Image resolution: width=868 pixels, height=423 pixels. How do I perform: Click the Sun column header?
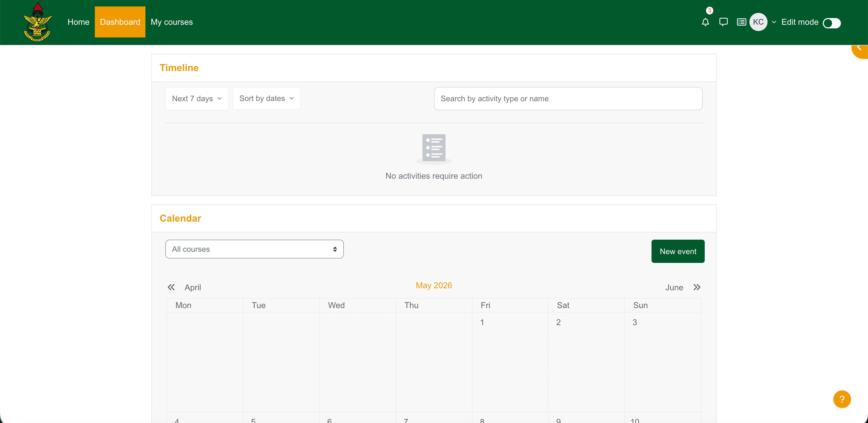(x=640, y=305)
